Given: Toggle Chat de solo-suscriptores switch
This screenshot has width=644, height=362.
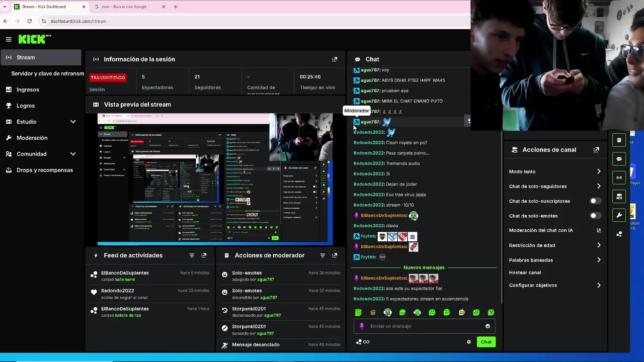Looking at the screenshot, I should (595, 201).
